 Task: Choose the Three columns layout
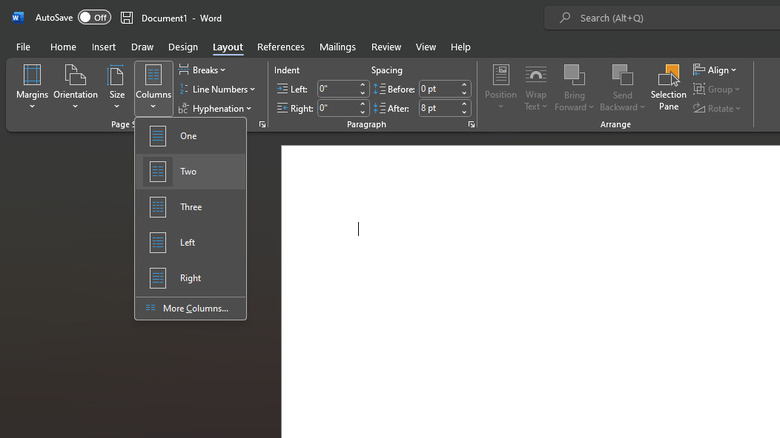[190, 207]
